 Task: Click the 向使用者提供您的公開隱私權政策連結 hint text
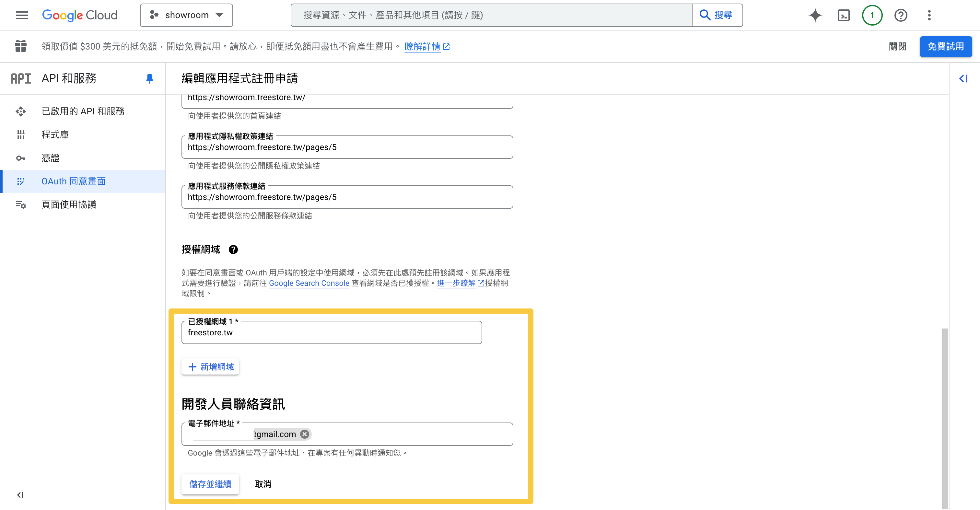click(254, 166)
